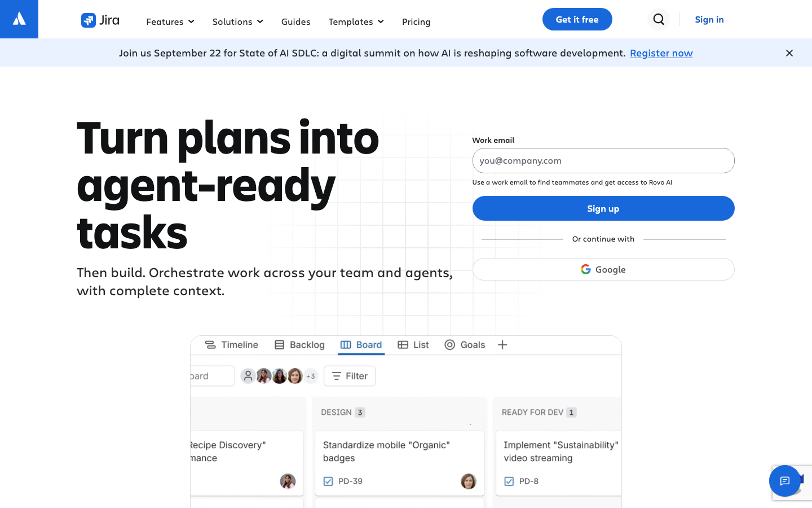Open the Implement "Sustainability" video streaming card

[x=558, y=463]
